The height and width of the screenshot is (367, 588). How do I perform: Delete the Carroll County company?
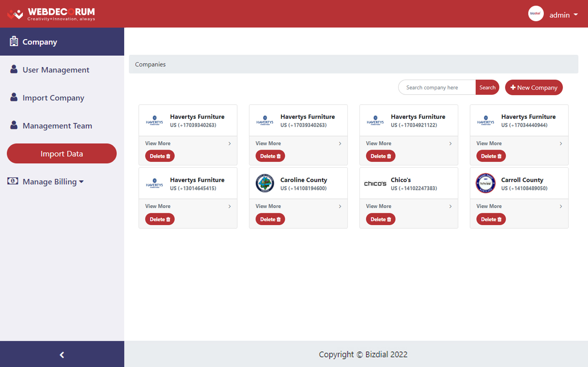point(491,219)
